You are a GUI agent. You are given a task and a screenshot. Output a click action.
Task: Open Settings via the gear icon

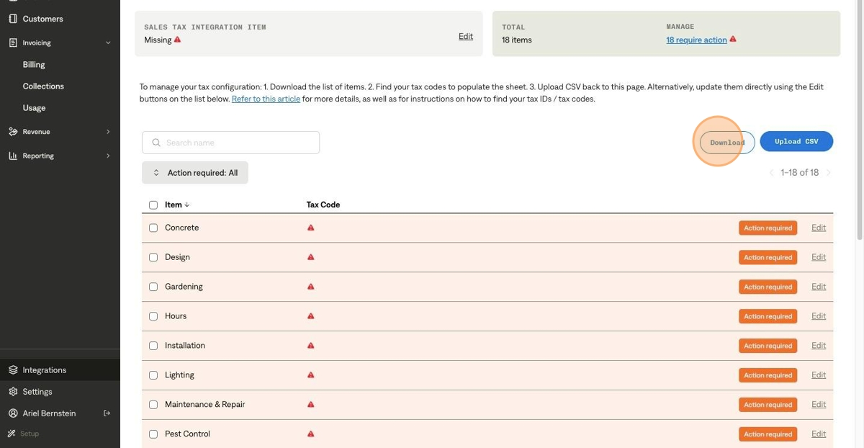pos(13,392)
